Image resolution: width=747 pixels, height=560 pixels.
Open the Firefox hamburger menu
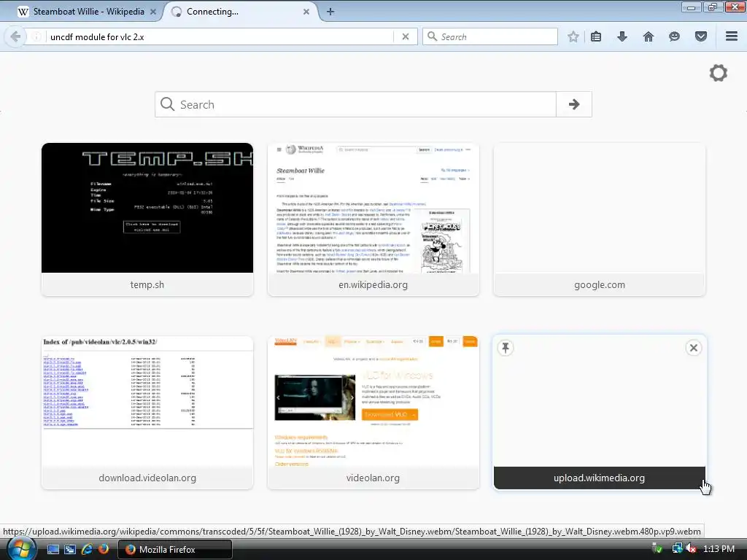pyautogui.click(x=732, y=36)
